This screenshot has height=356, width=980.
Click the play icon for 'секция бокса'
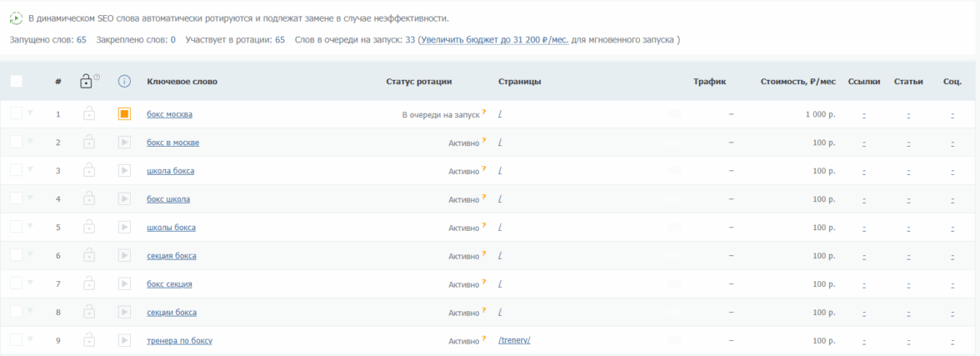point(124,255)
